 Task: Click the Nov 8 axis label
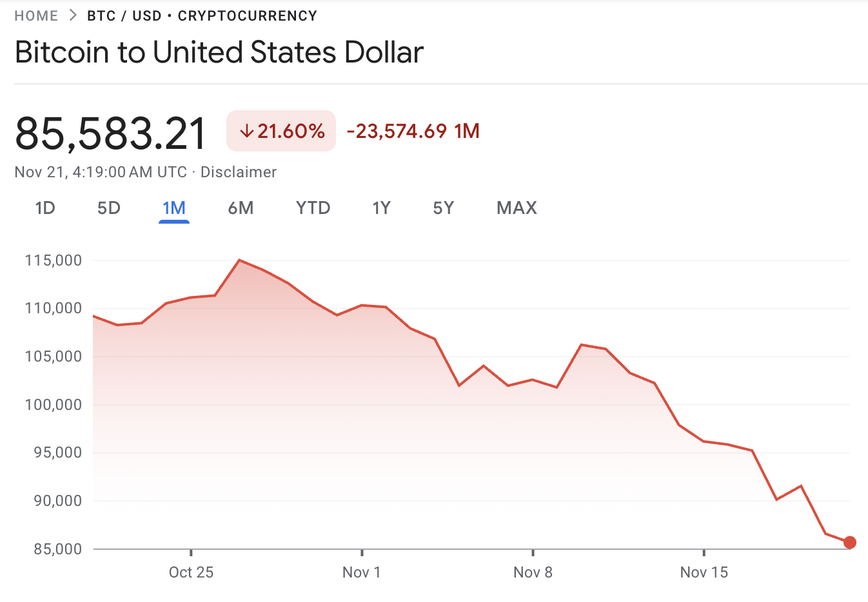tap(533, 572)
